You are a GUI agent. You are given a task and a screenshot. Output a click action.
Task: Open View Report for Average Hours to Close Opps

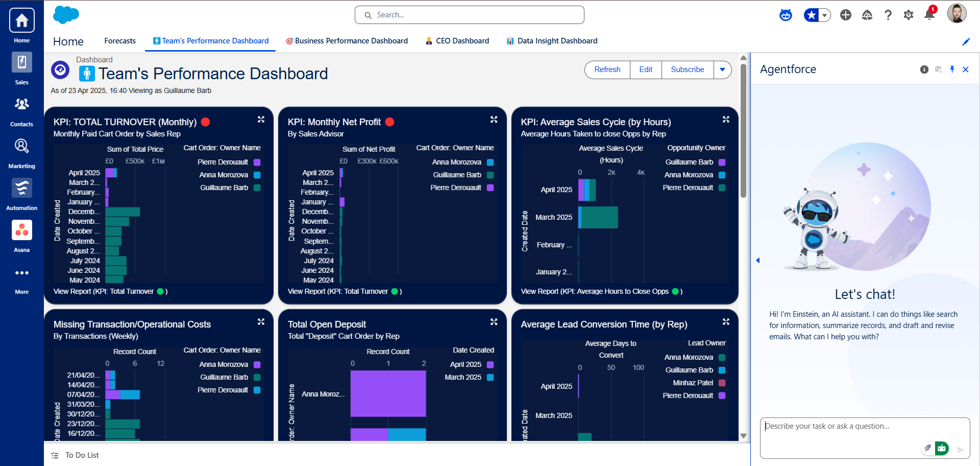click(x=601, y=291)
